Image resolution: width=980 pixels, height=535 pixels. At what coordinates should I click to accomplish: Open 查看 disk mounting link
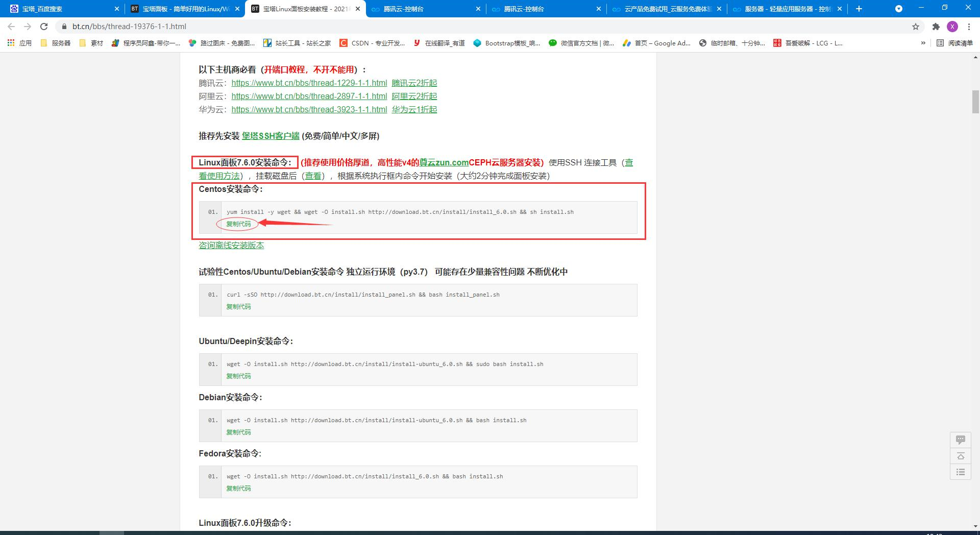[313, 176]
